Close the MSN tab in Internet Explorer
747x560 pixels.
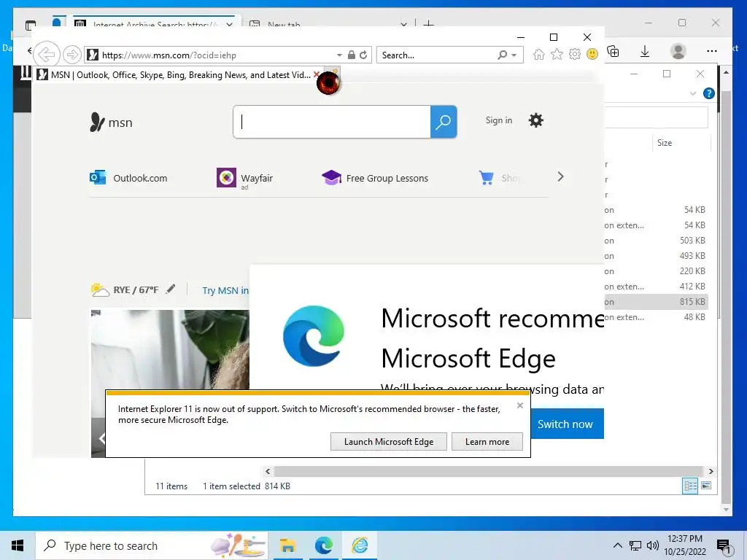tap(316, 75)
